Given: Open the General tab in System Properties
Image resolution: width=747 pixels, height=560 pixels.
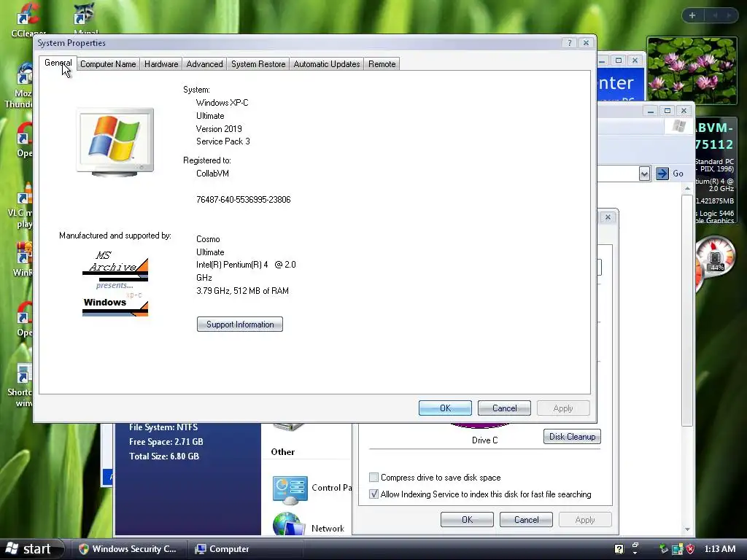Looking at the screenshot, I should (58, 63).
